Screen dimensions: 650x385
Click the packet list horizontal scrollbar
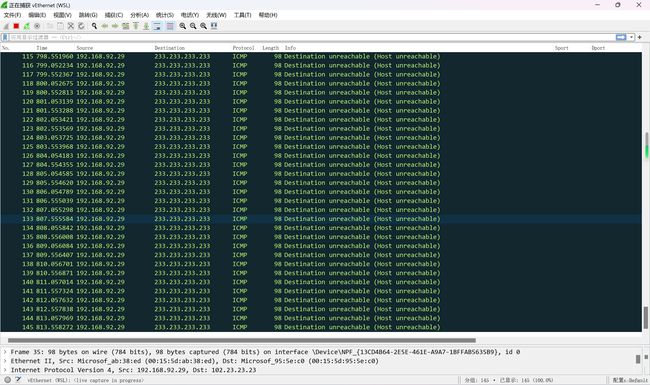tap(241, 341)
